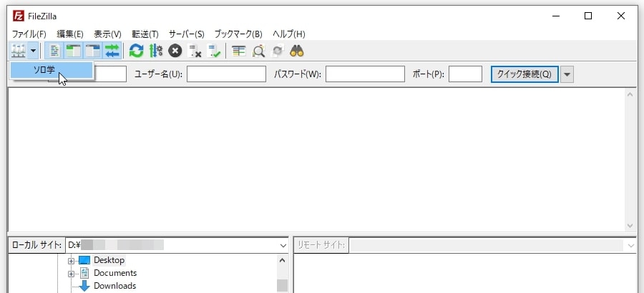644x293 pixels.
Task: Toggle transfer queue display icon
Action: tap(112, 51)
